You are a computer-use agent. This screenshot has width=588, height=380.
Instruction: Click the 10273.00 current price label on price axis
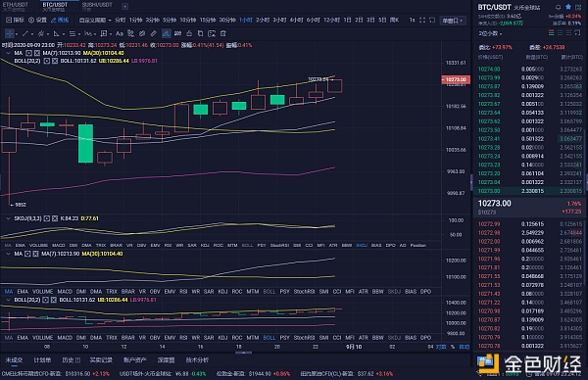click(x=456, y=79)
